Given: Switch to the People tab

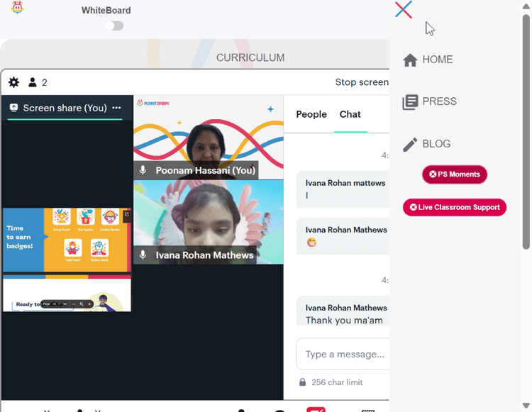Looking at the screenshot, I should (x=311, y=114).
